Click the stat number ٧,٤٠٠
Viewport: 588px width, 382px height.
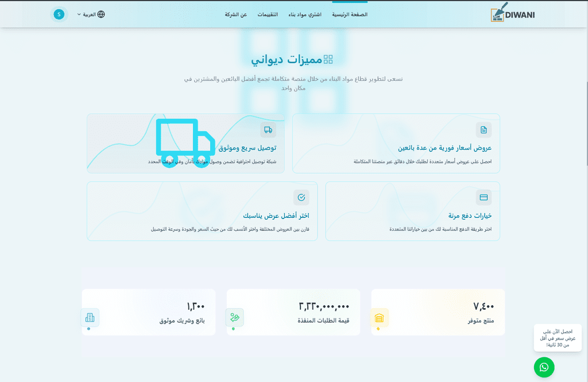pos(483,306)
